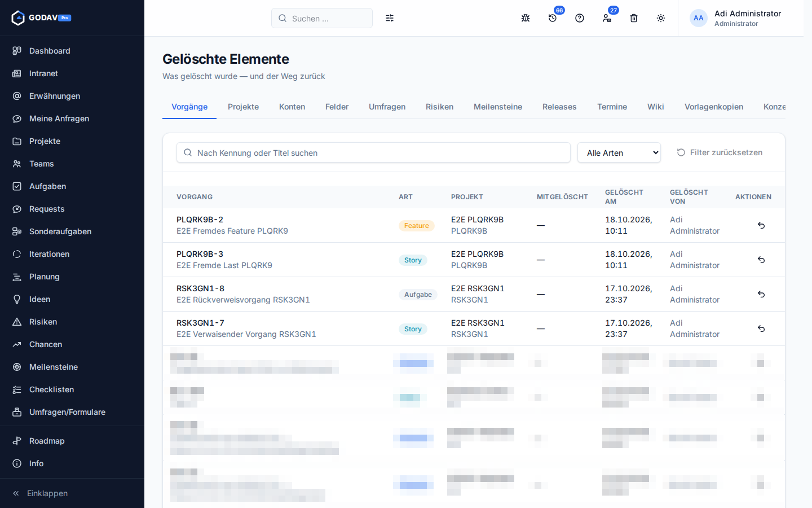Viewport: 812px width, 508px height.
Task: Switch to the Projekte tab
Action: (x=244, y=107)
